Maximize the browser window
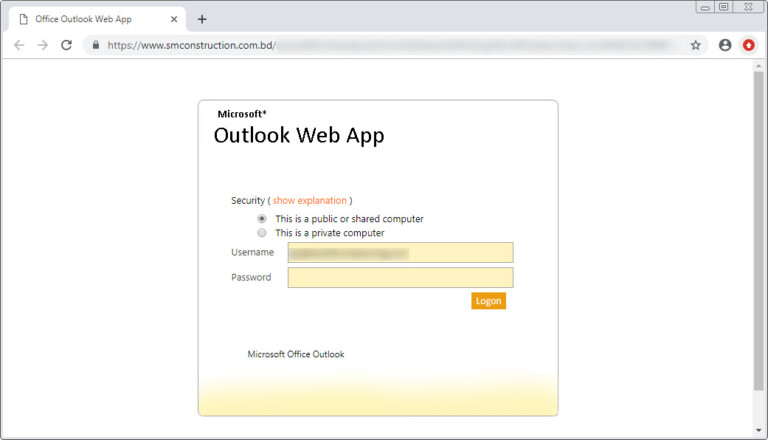 (x=723, y=7)
